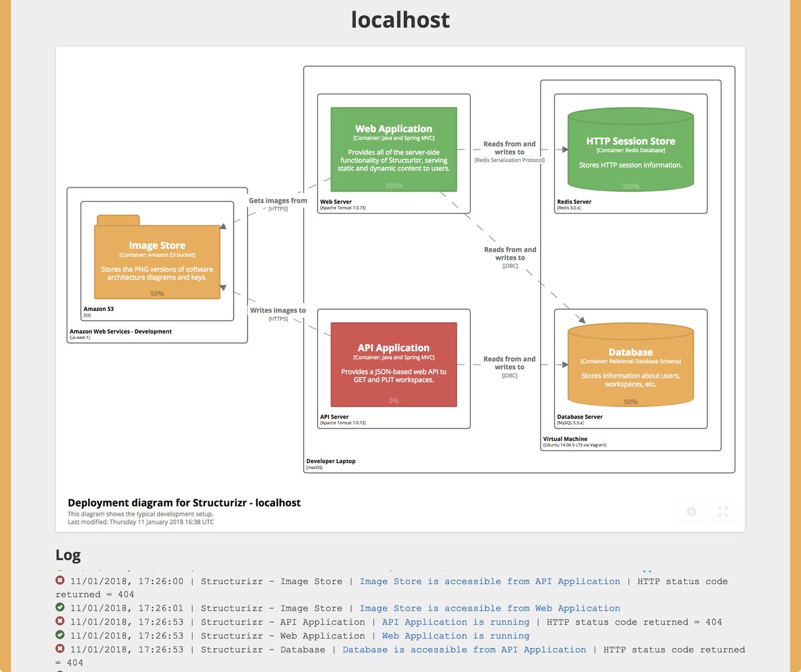The image size is (801, 672).
Task: Select the orange Image Store folder shape
Action: pyautogui.click(x=157, y=257)
